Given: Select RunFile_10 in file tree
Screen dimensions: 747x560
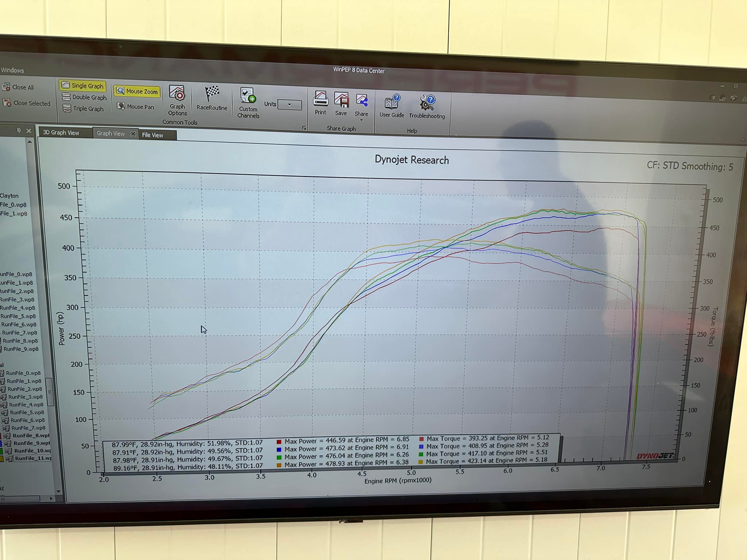Looking at the screenshot, I should [32, 451].
